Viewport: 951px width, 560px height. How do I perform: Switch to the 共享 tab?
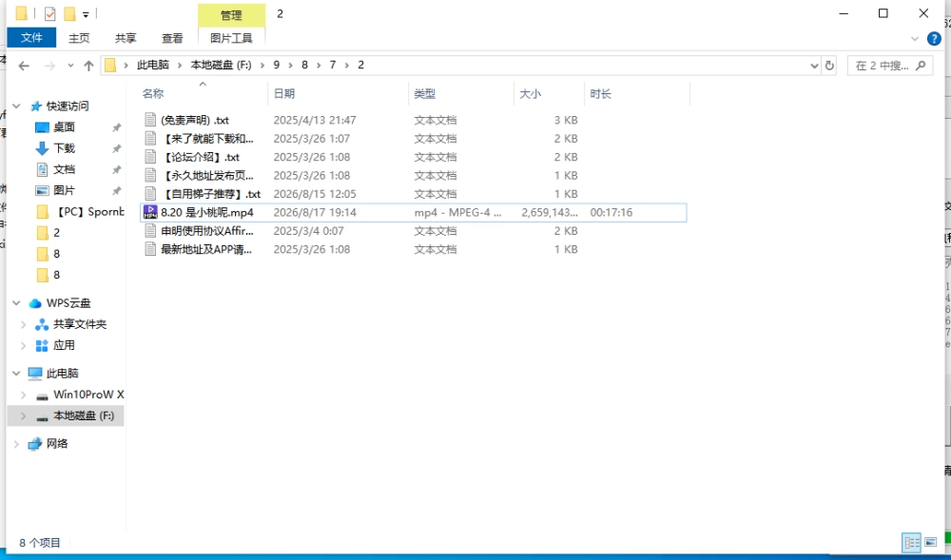click(126, 38)
